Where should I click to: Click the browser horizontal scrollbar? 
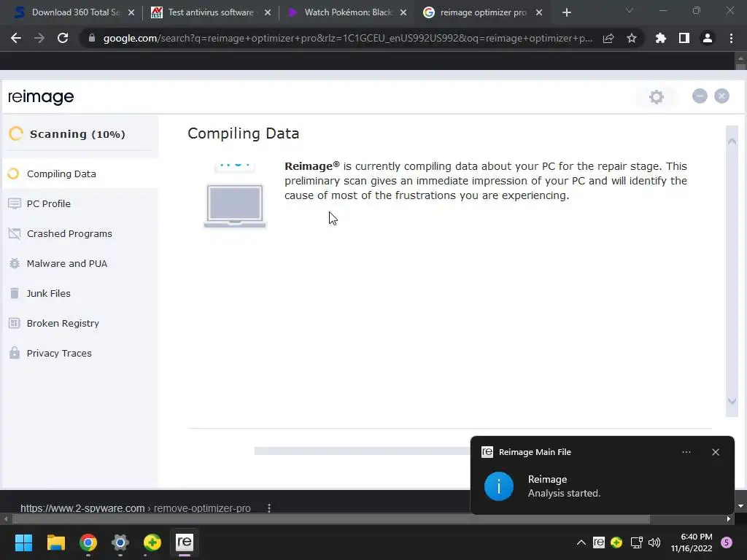pyautogui.click(x=330, y=519)
